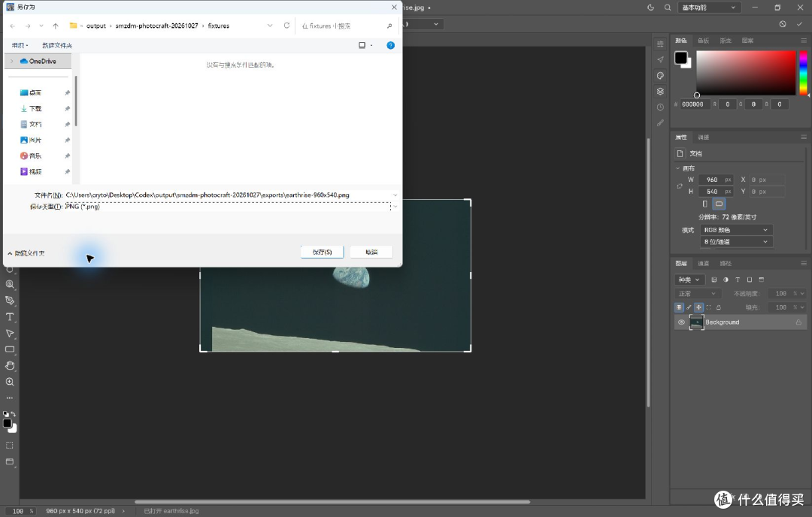
Task: Switch to the Gradients tab
Action: point(726,41)
